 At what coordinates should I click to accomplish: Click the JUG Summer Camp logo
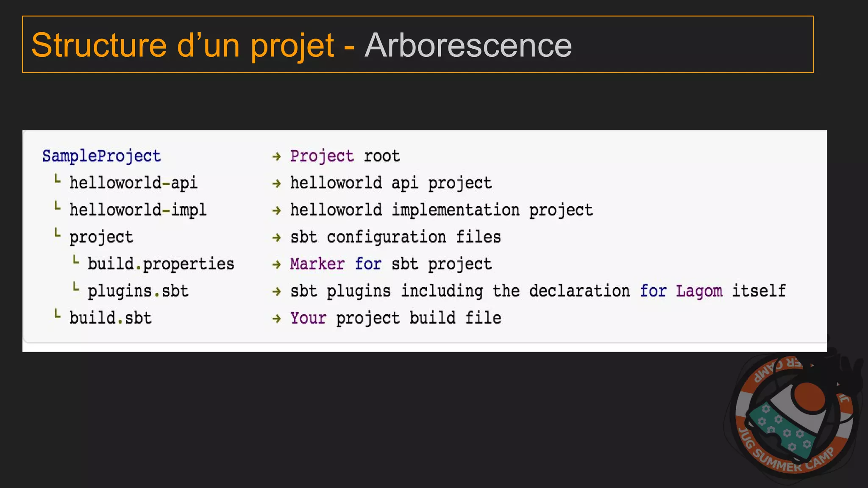click(793, 416)
